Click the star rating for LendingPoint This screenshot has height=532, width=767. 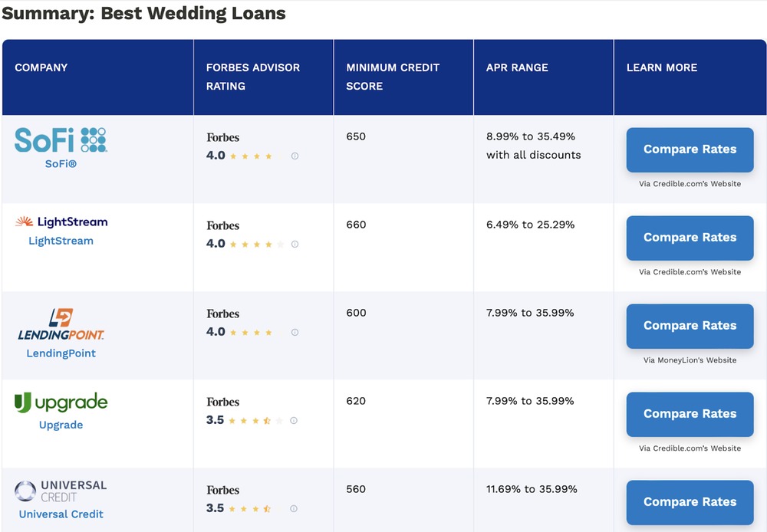click(257, 333)
